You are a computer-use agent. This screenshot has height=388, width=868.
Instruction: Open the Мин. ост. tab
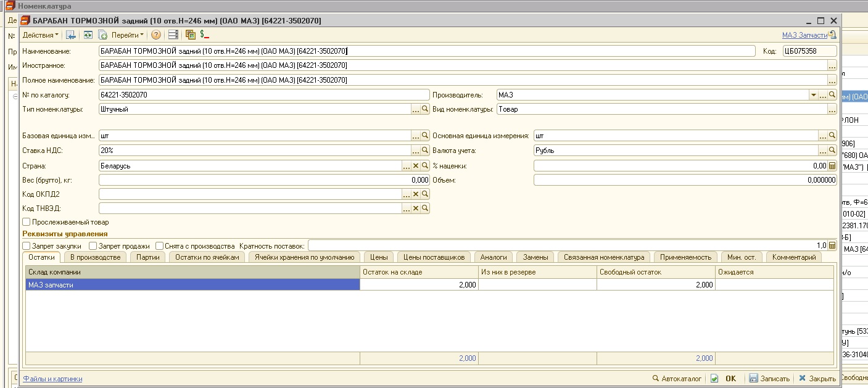coord(742,257)
